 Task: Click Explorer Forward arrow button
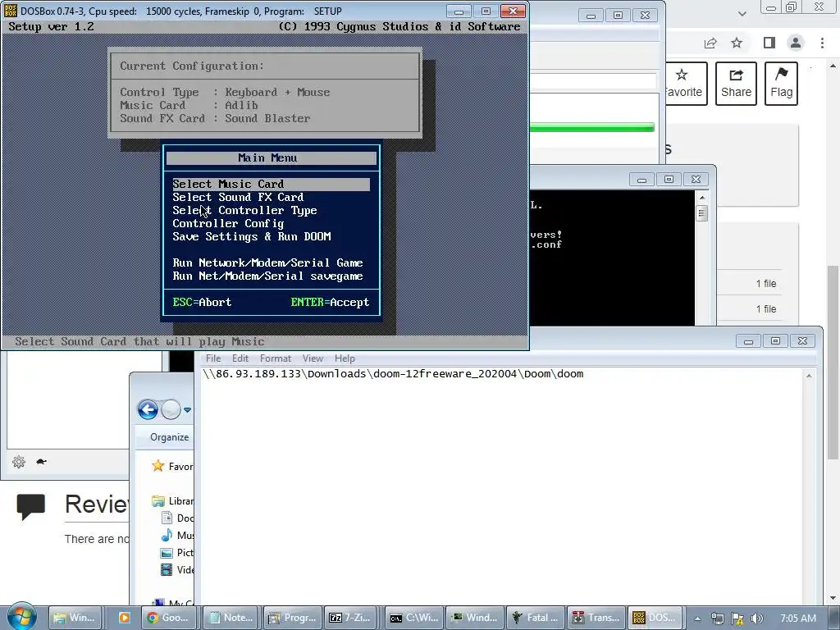tap(171, 410)
